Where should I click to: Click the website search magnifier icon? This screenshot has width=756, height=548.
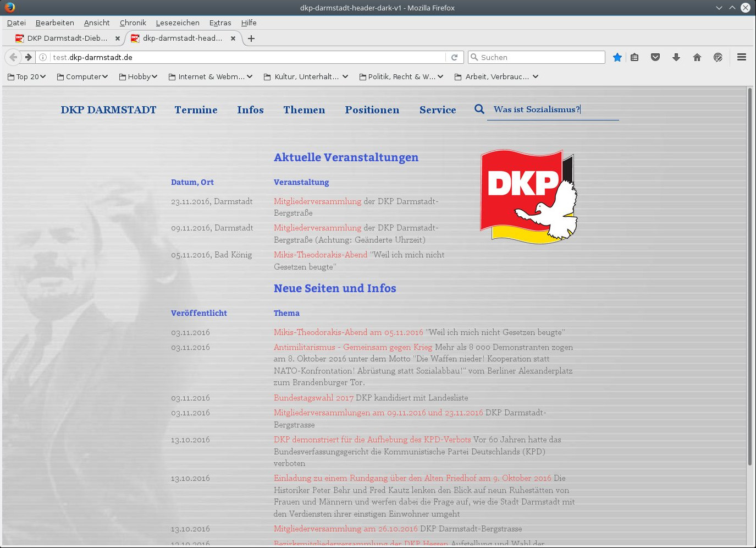point(479,109)
